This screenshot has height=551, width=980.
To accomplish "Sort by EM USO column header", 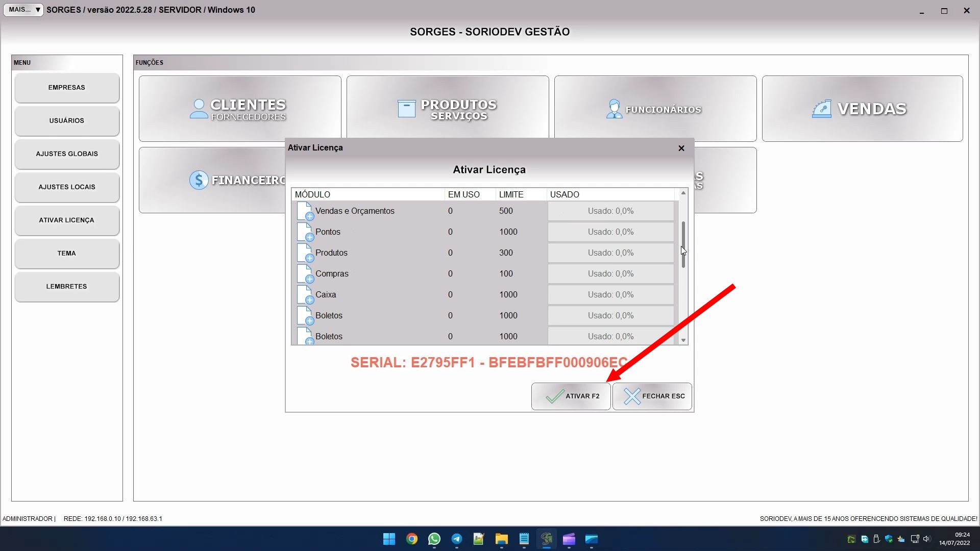I will click(x=470, y=194).
